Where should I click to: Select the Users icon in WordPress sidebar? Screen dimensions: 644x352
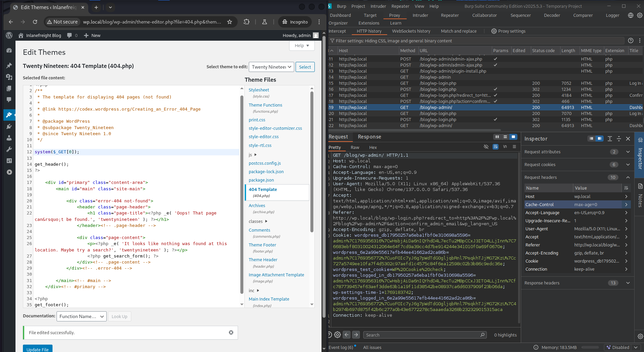pyautogui.click(x=9, y=138)
